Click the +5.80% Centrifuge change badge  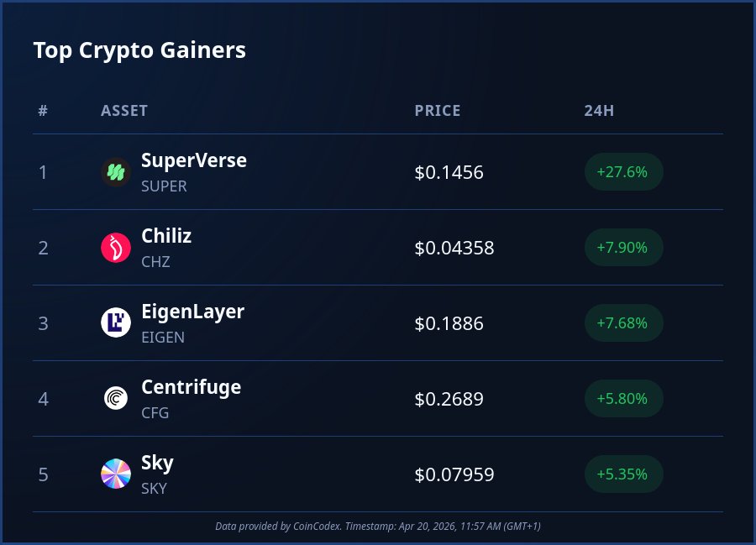point(623,399)
